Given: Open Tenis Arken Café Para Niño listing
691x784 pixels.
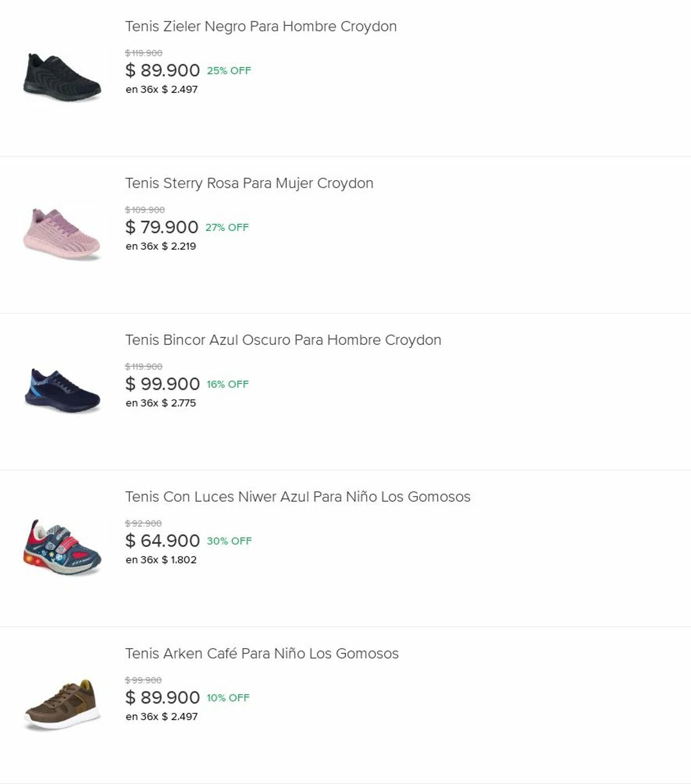Looking at the screenshot, I should pyautogui.click(x=261, y=654).
